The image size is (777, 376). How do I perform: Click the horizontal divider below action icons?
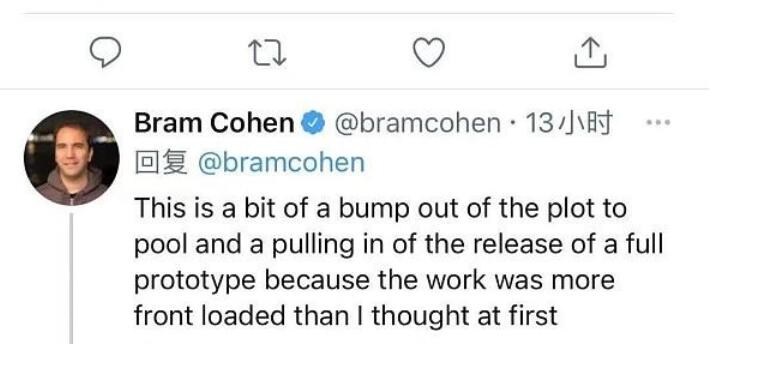[x=354, y=89]
